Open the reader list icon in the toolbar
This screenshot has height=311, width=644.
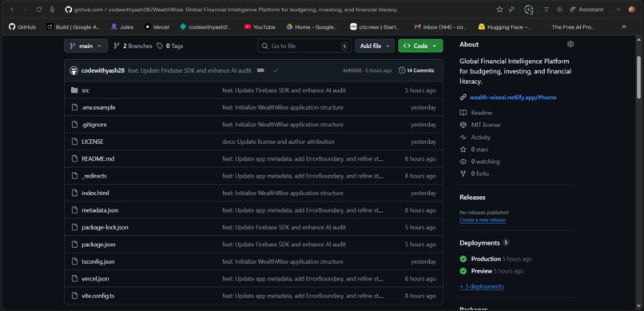pyautogui.click(x=547, y=10)
